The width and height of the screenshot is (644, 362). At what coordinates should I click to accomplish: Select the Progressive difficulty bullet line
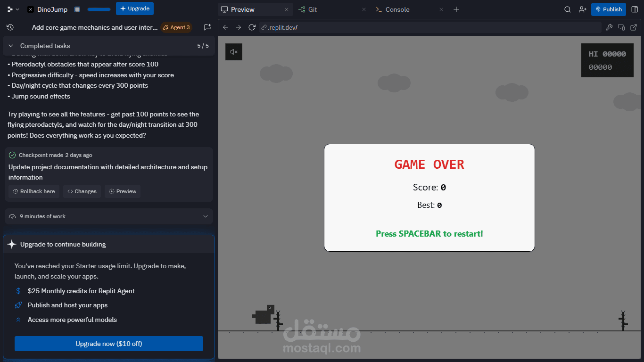(91, 75)
